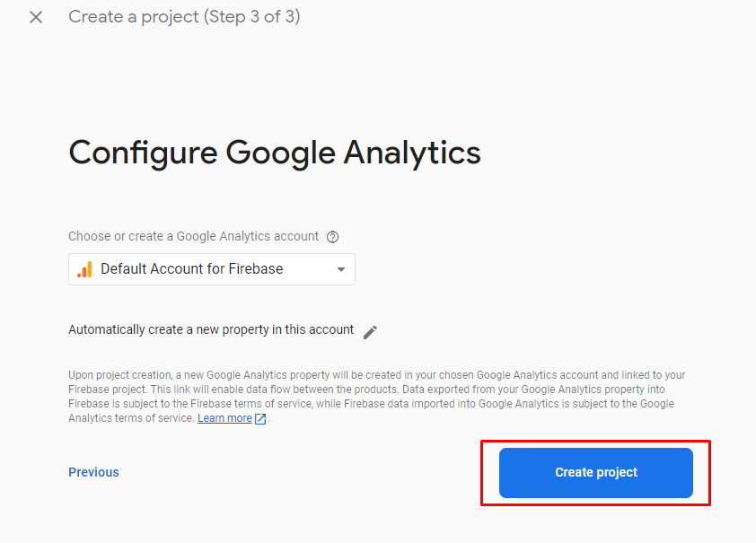Click the orange Analytics bar chart icon
The image size is (756, 543).
click(85, 269)
